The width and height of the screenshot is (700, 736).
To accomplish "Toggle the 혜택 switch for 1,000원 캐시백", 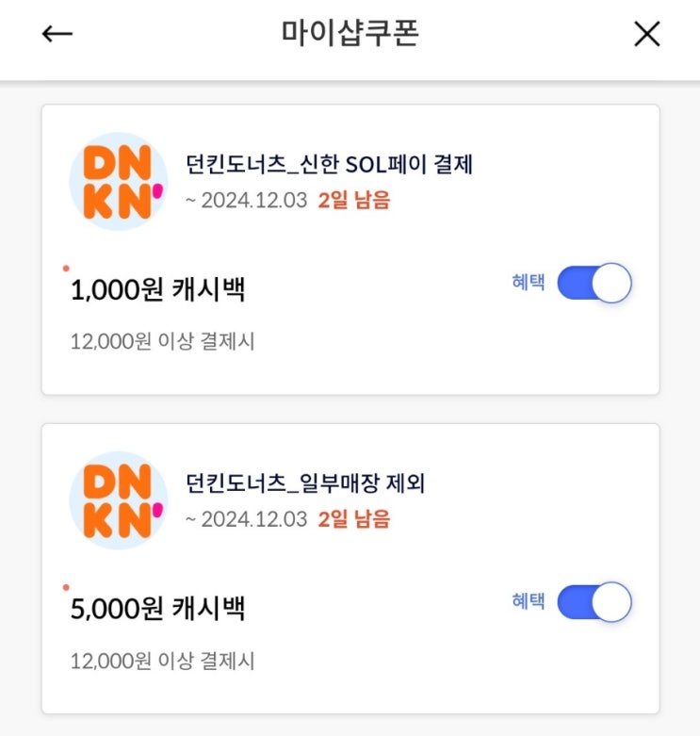I will pos(594,284).
